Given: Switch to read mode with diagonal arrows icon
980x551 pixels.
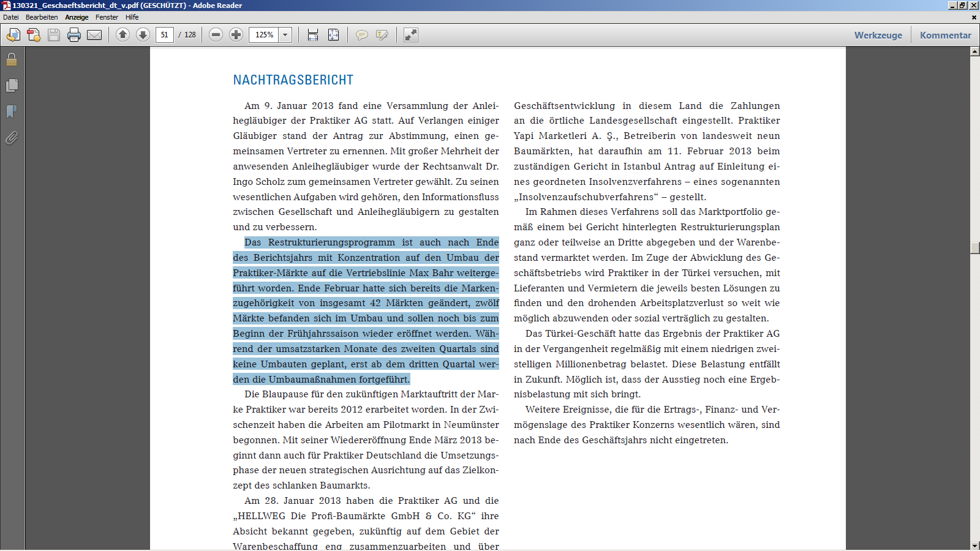Looking at the screenshot, I should tap(411, 35).
